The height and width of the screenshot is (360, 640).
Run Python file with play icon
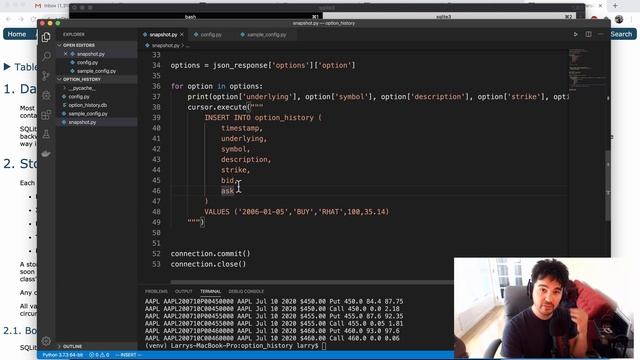pyautogui.click(x=576, y=34)
